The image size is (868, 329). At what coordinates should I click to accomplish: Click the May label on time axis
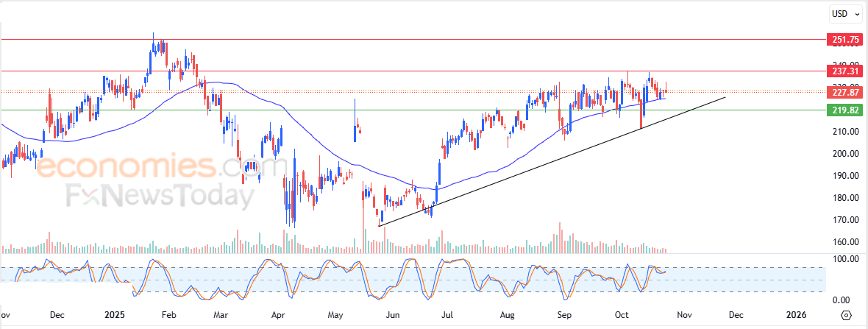[x=335, y=315]
